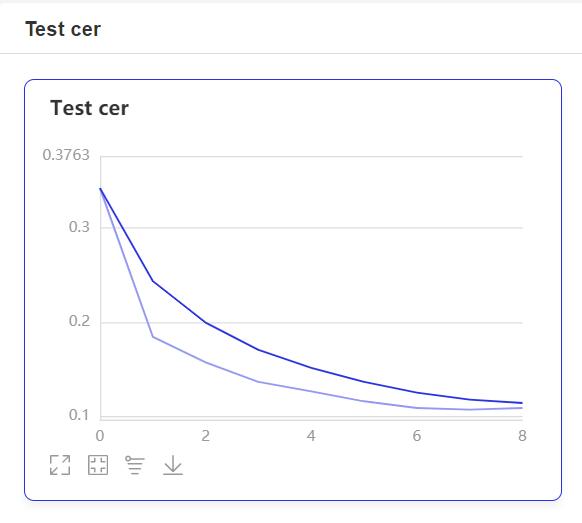Click dark blue line's point at step 2

[206, 323]
